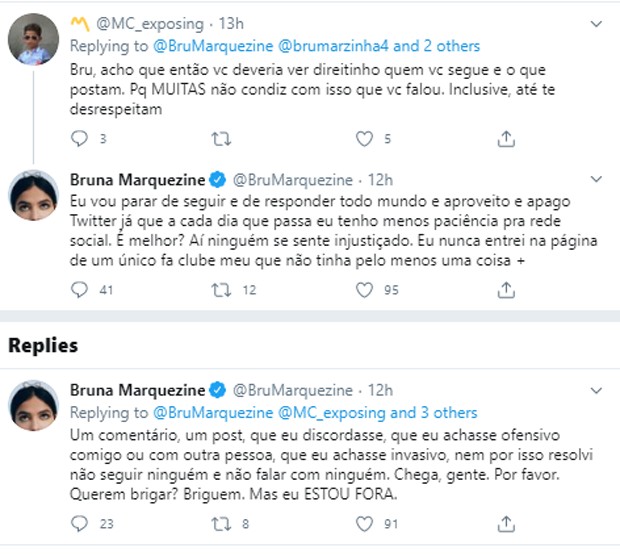The width and height of the screenshot is (620, 556).
Task: Share the @MC_exposing tweet
Action: (x=506, y=139)
